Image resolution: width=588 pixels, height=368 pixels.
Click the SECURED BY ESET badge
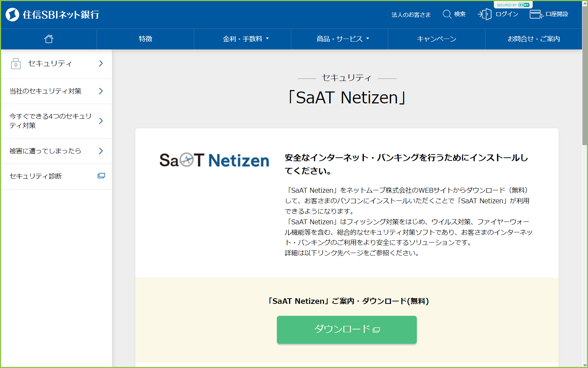click(513, 5)
